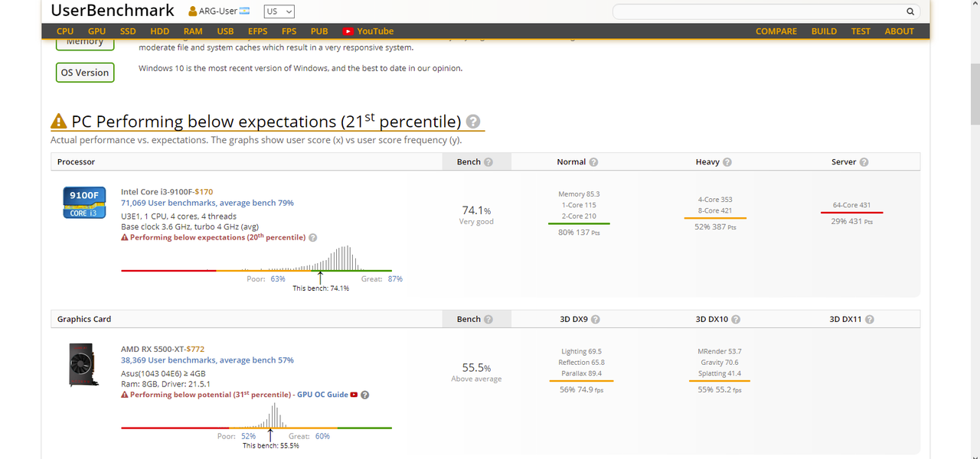Open the GPU menu
Viewport: 980px width, 459px height.
(97, 31)
